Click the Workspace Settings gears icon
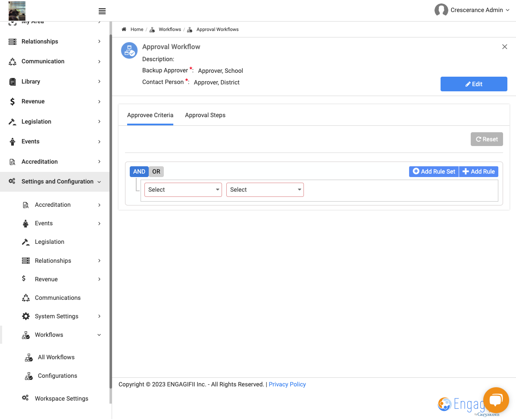516x420 pixels. pos(25,398)
